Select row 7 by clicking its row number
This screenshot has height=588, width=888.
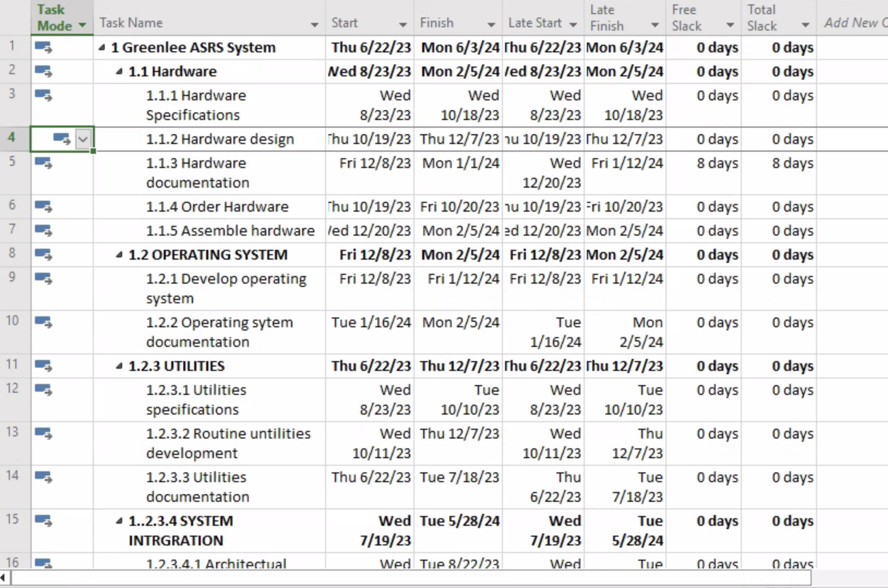point(13,230)
